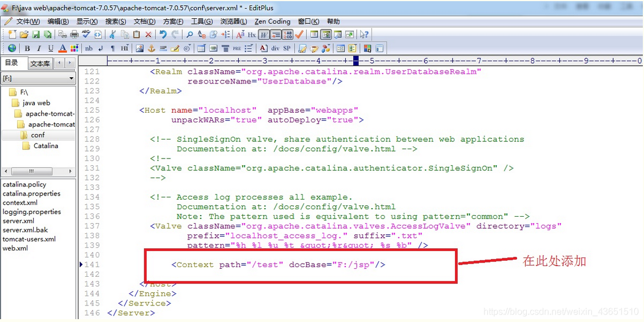Insert an image tag with the picture icon
The height and width of the screenshot is (322, 644).
click(x=139, y=48)
